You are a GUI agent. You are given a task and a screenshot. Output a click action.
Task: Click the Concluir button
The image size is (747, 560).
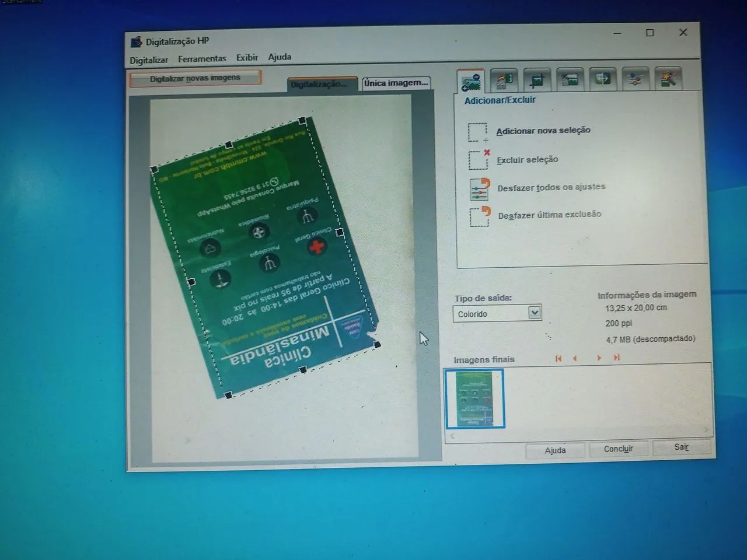(618, 449)
